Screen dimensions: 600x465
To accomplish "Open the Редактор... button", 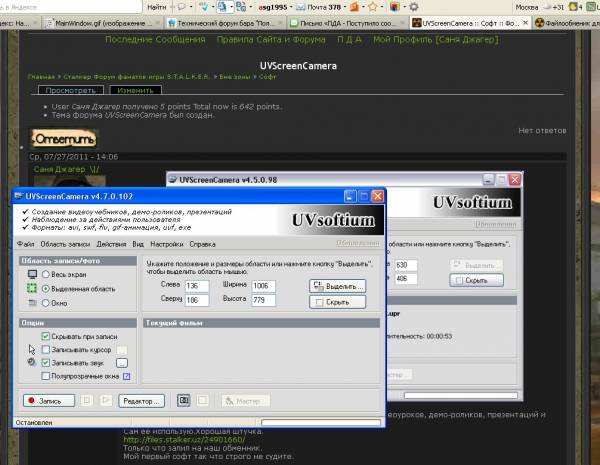I will [142, 401].
